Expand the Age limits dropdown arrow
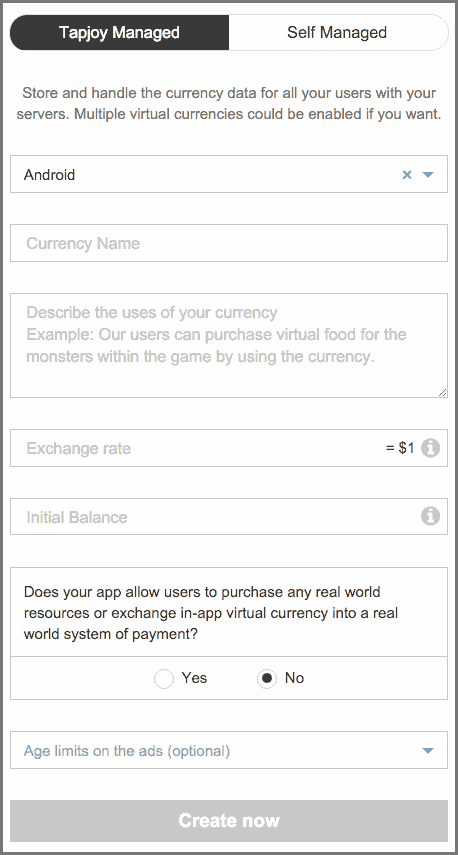 click(x=428, y=751)
